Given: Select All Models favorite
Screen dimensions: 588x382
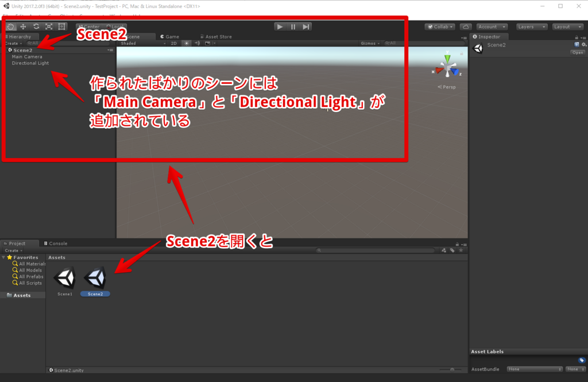Looking at the screenshot, I should pyautogui.click(x=27, y=270).
